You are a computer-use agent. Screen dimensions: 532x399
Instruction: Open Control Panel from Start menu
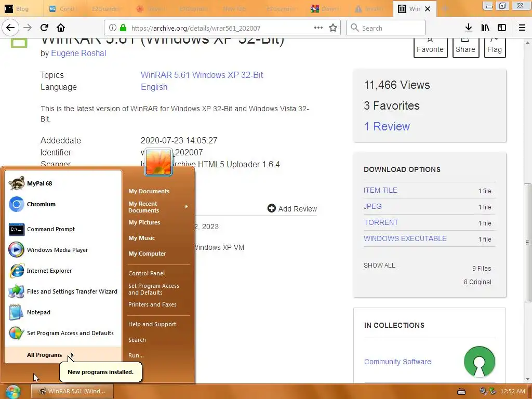tap(147, 273)
